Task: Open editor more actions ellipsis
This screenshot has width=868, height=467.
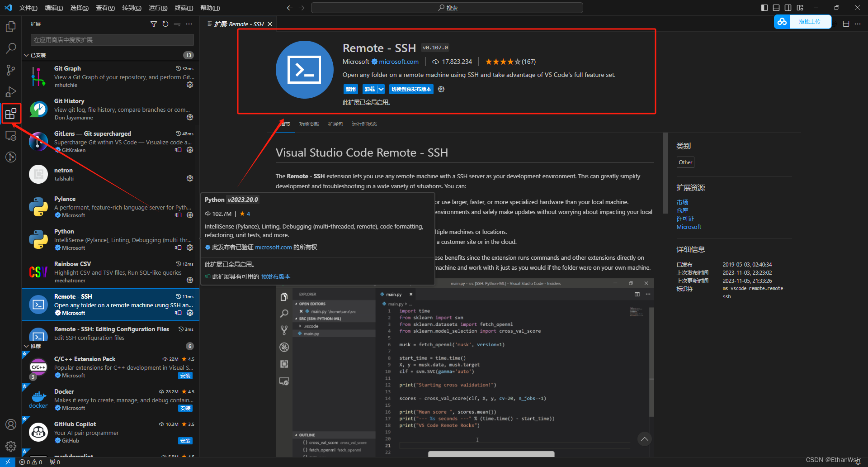Action: pyautogui.click(x=858, y=24)
